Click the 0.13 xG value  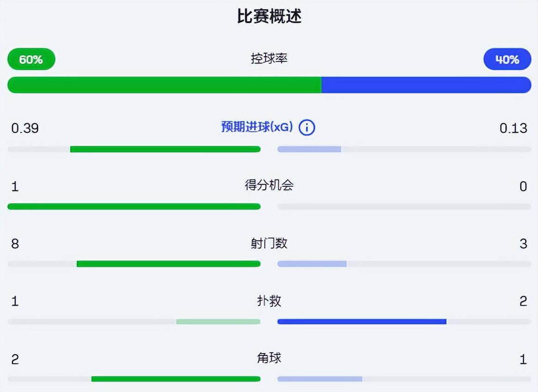(513, 128)
